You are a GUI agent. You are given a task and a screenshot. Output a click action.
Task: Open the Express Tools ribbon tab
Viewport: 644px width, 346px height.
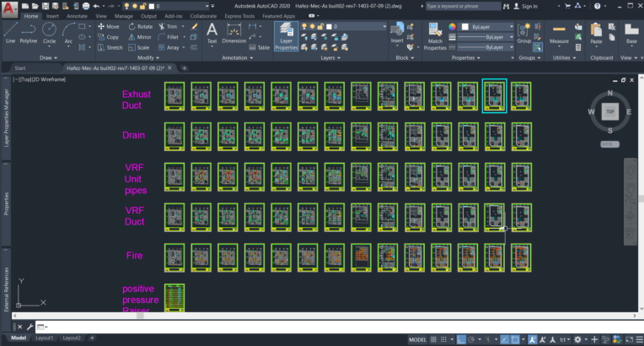coord(239,16)
